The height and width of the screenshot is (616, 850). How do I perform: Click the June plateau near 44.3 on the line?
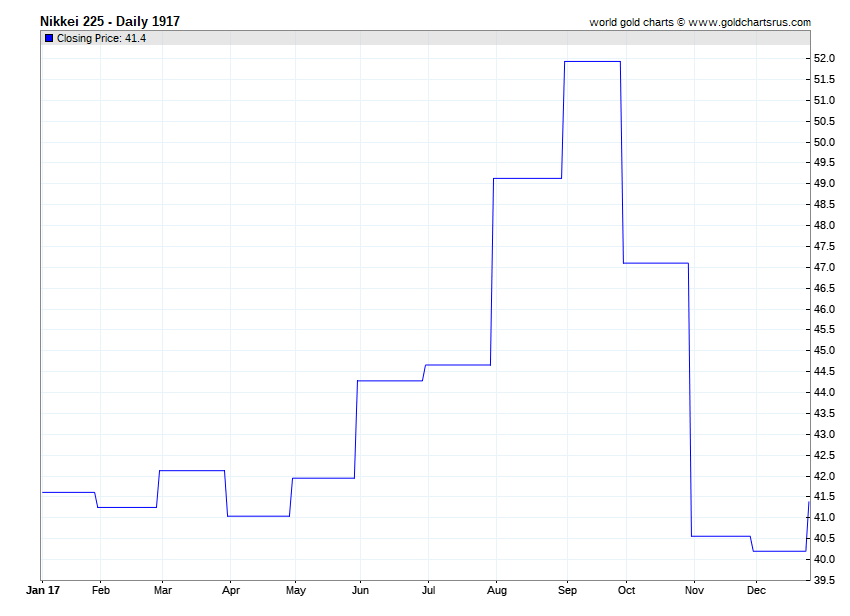point(390,381)
